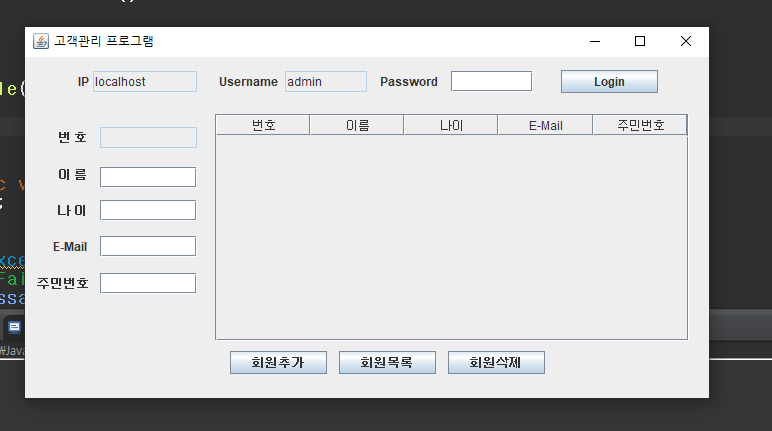Click the blue monitor icon in the IDE behind
772x431 pixels.
click(14, 328)
